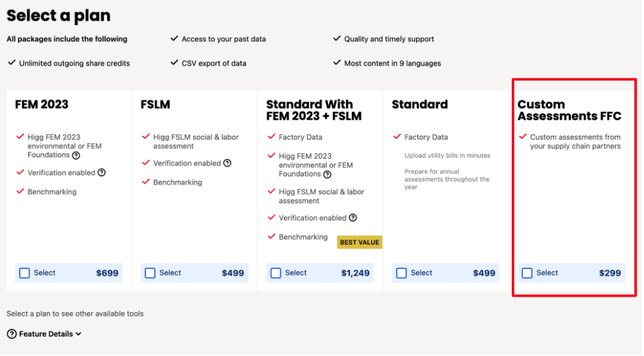
Task: Tick the FEM 2023 plan Select checkbox
Action: click(x=25, y=273)
